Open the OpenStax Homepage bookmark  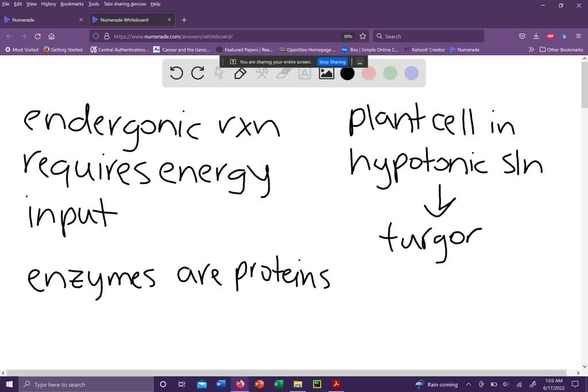pos(308,49)
